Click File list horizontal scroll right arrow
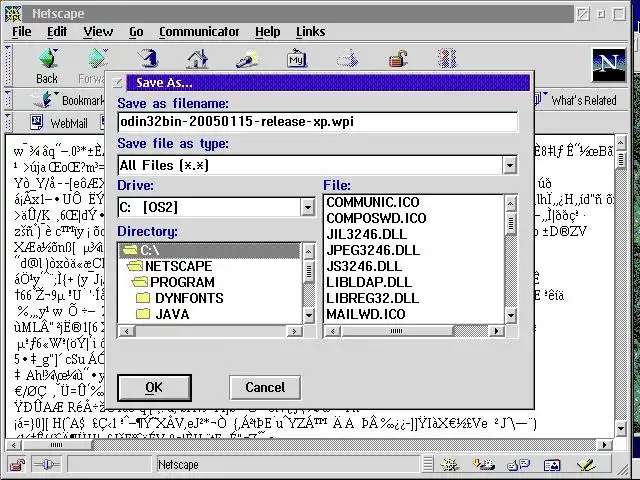This screenshot has height=480, width=640. click(x=496, y=331)
